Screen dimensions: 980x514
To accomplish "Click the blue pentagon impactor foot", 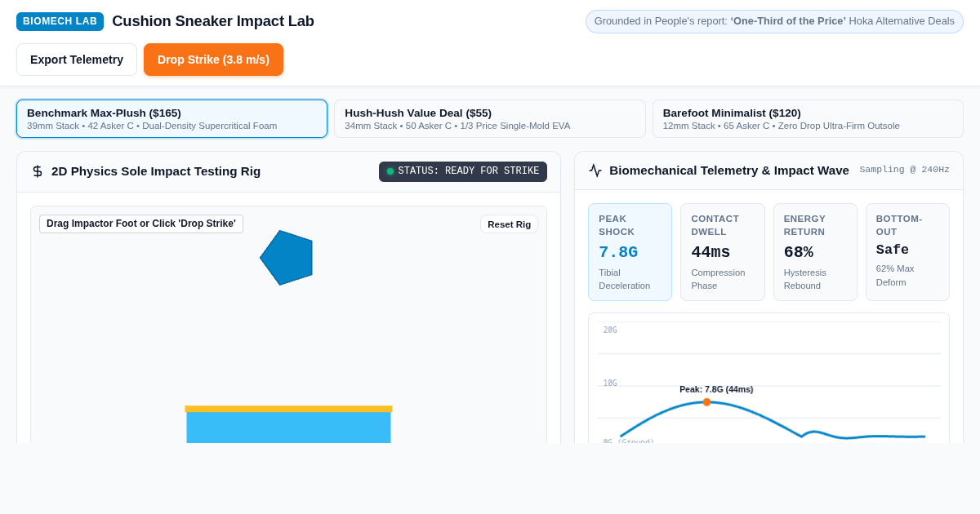I will tap(287, 258).
